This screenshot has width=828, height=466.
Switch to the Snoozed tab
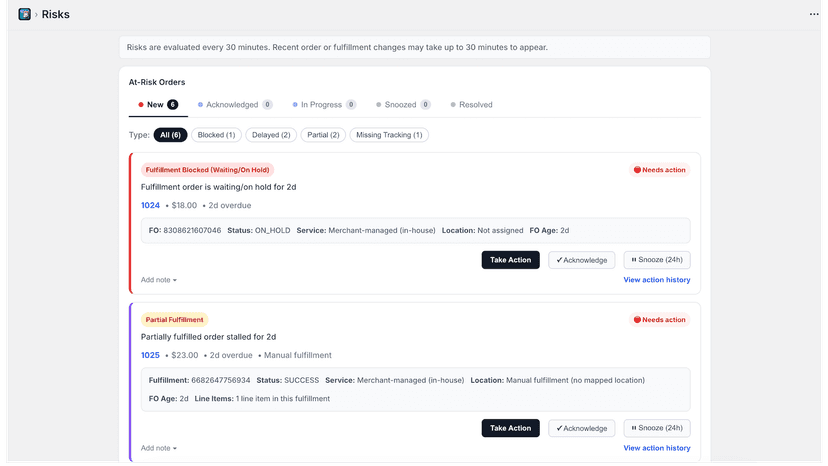tap(403, 105)
